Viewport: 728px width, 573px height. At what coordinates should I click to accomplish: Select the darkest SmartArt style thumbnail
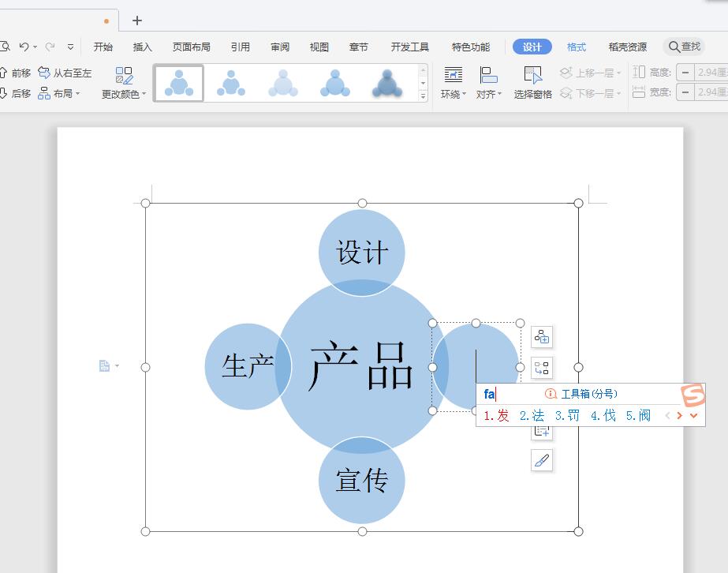386,81
